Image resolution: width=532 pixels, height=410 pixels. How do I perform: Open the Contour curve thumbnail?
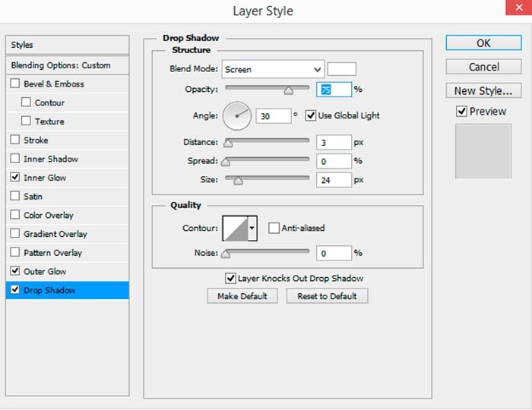pyautogui.click(x=235, y=228)
